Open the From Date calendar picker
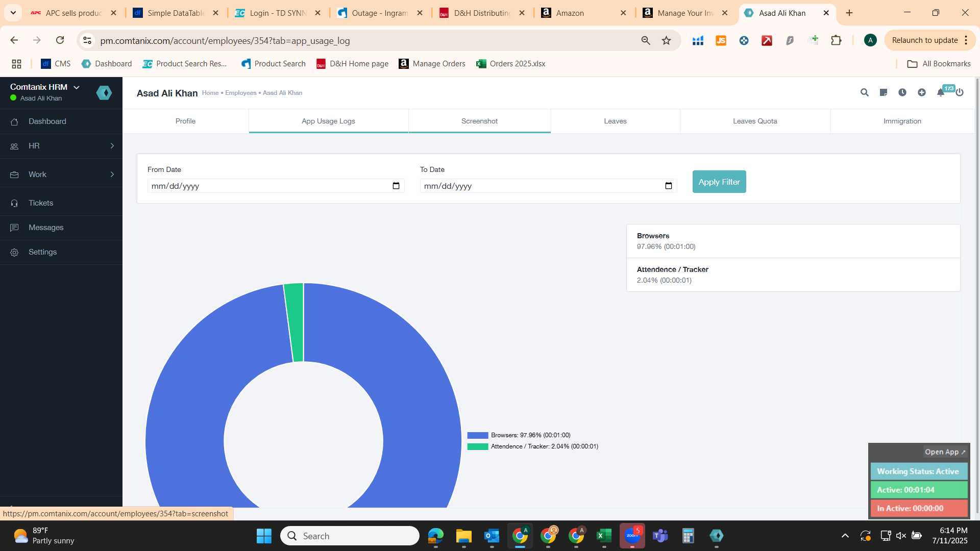Screen dimensions: 980x551 point(396,186)
